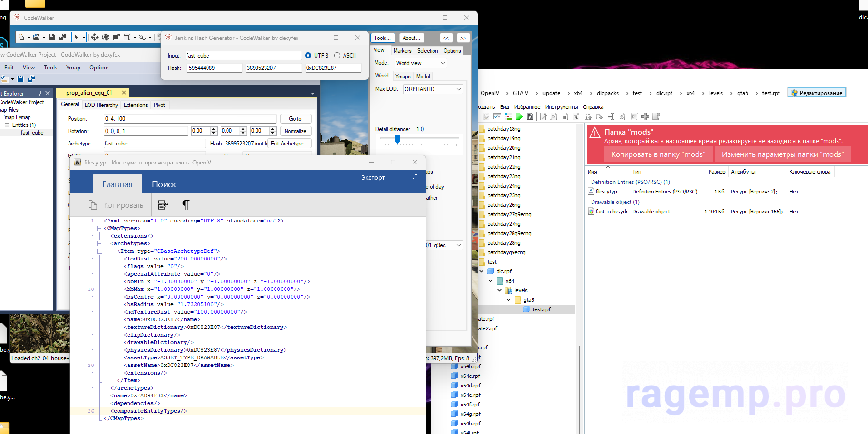Select UTF-8 encoding radio button
Viewport: 868px width, 434px height.
pos(308,56)
